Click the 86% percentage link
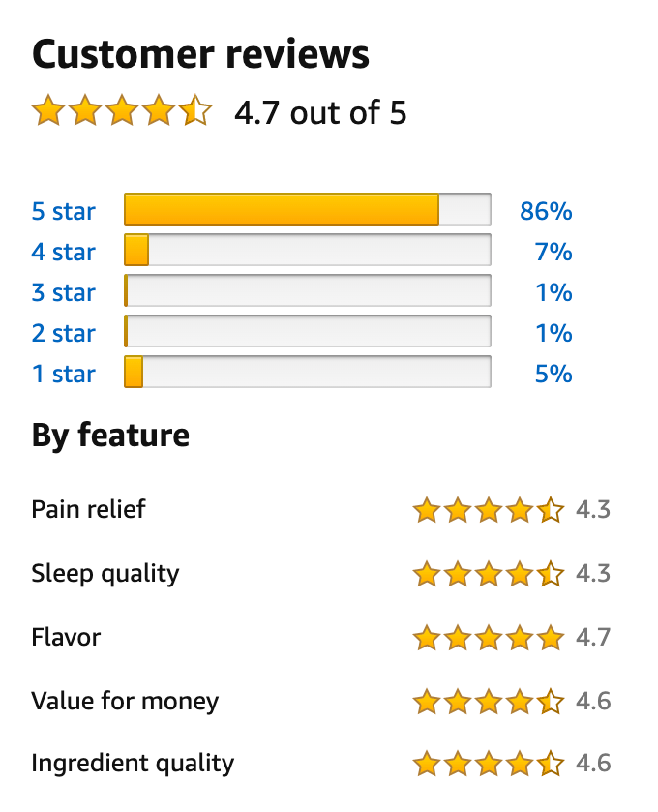 click(x=546, y=211)
